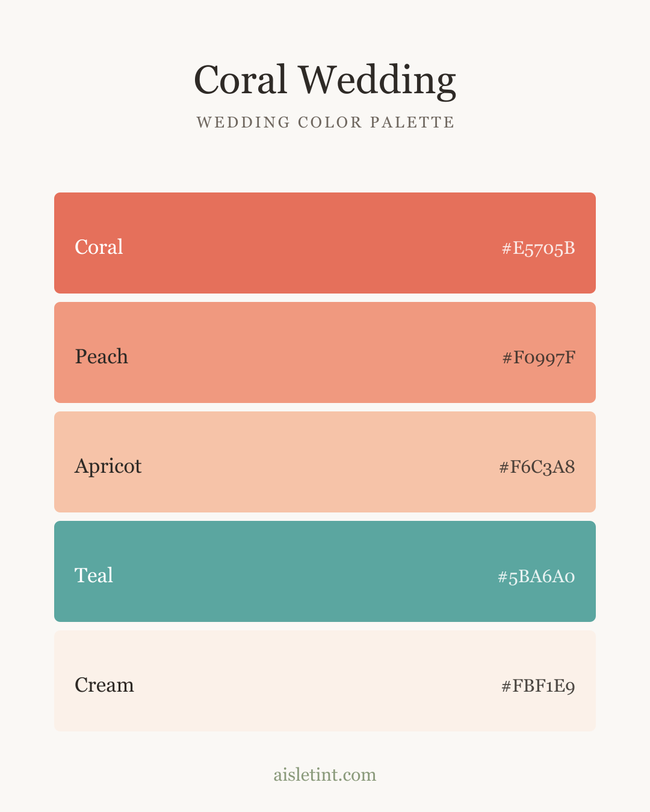Click the #E5705B hex code
Screen dimensions: 650x812
539,248
